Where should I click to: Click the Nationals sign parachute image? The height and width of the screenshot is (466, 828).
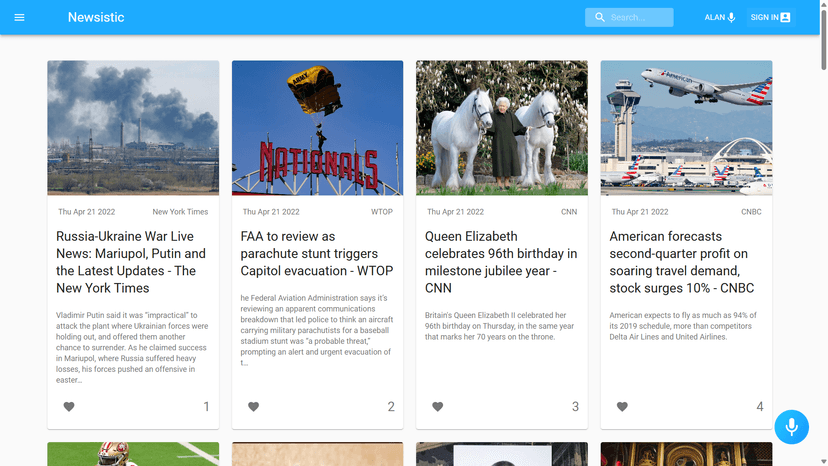coord(317,128)
